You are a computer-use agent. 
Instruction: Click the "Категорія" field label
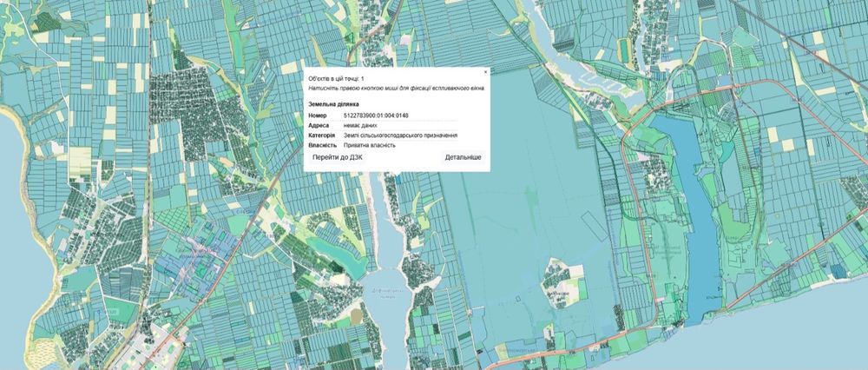321,135
